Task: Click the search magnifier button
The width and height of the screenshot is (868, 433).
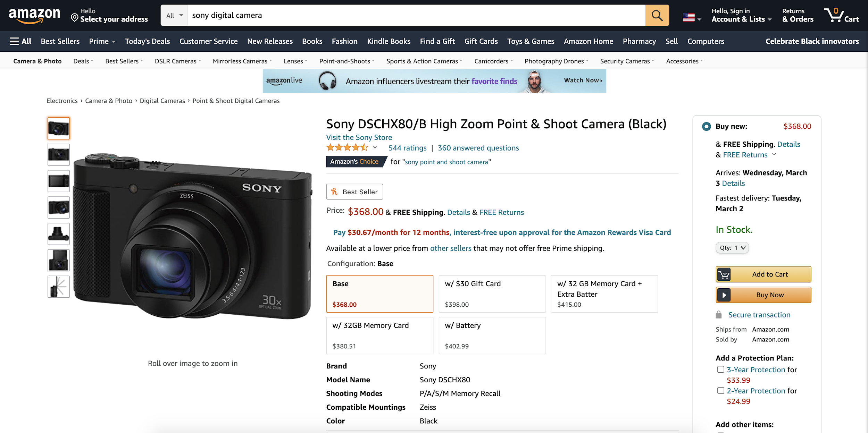Action: click(657, 15)
